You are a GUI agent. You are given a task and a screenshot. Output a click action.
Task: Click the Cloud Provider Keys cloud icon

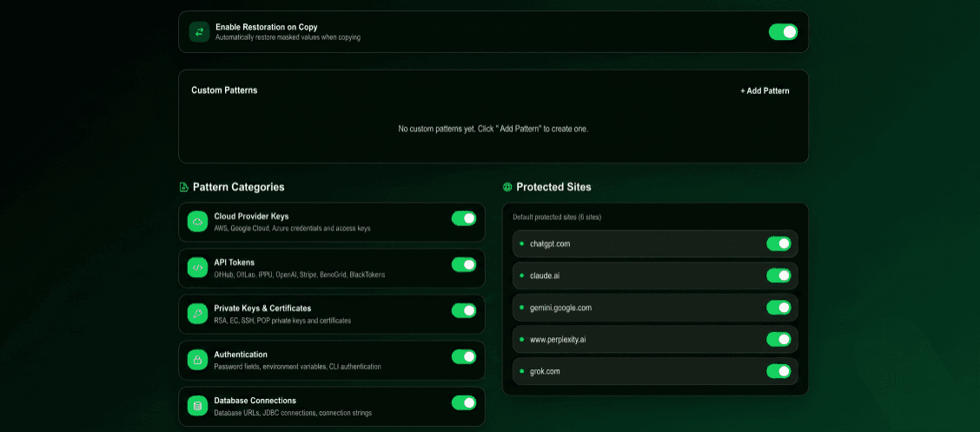coord(197,222)
